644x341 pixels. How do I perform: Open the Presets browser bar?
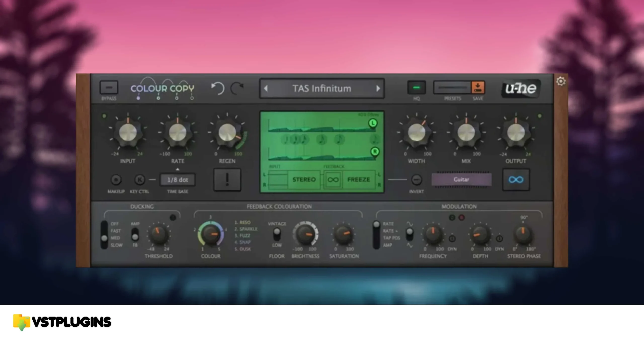pyautogui.click(x=452, y=88)
